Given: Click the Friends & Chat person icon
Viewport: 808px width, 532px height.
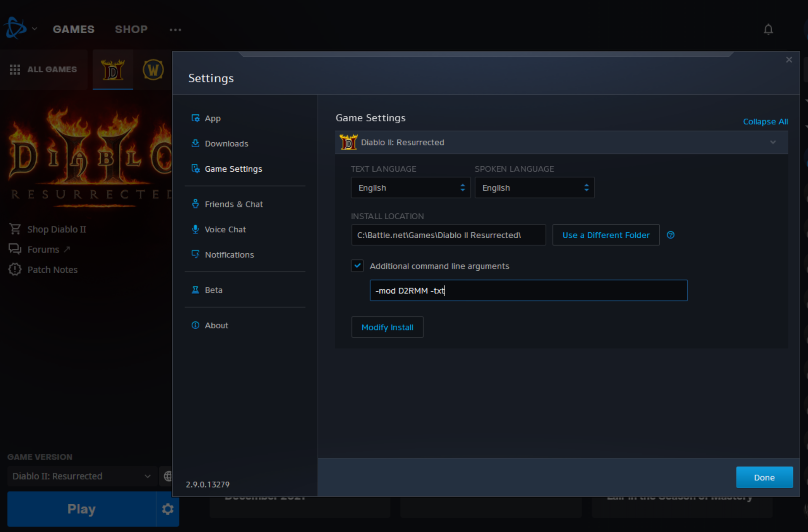Looking at the screenshot, I should click(195, 204).
